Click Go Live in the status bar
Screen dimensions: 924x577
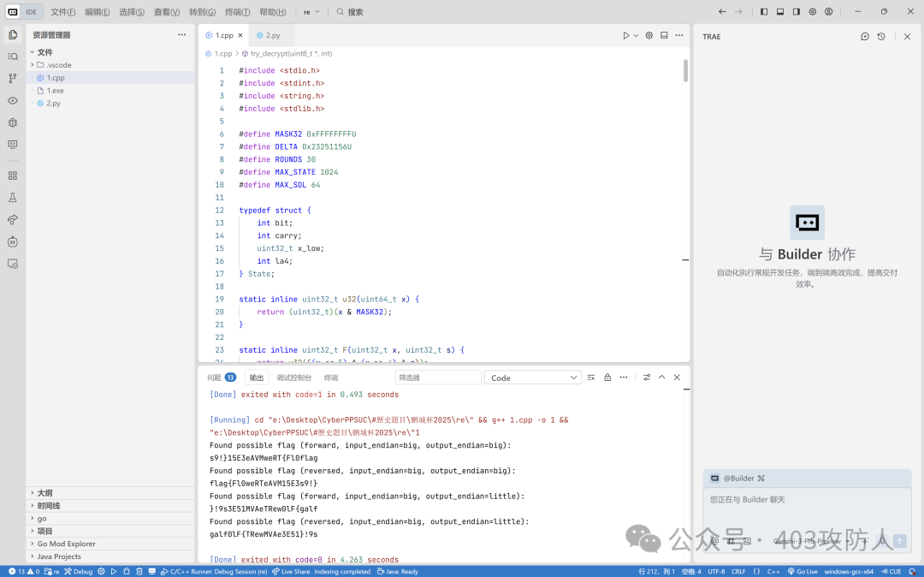[x=803, y=571]
